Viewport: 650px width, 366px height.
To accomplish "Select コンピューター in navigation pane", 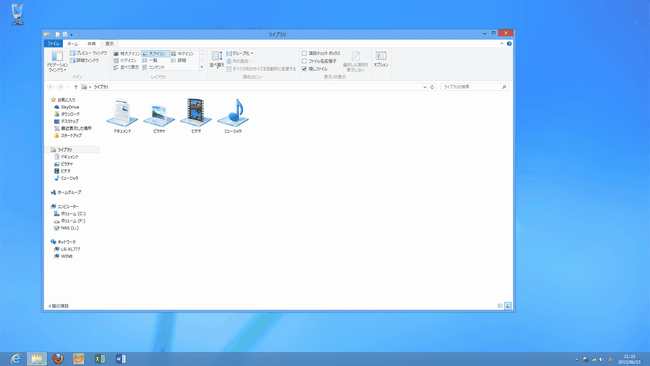I will [65, 206].
